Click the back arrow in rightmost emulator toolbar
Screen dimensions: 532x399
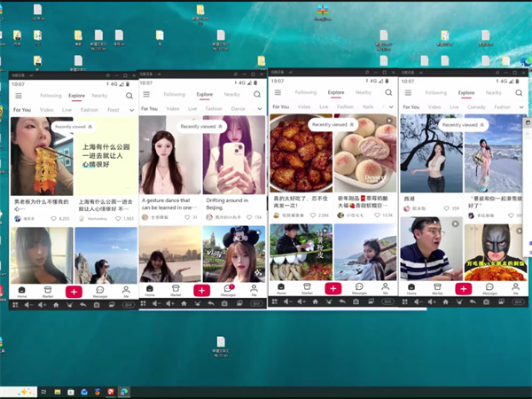473,301
